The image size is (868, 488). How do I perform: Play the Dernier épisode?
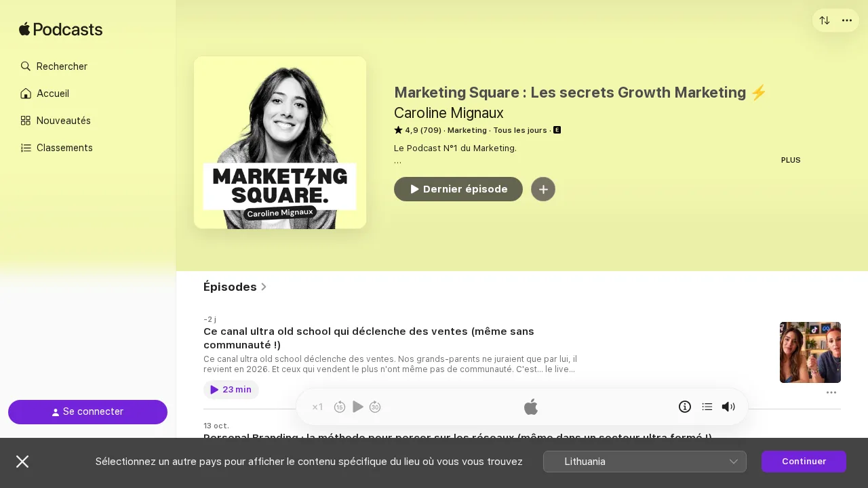(458, 189)
